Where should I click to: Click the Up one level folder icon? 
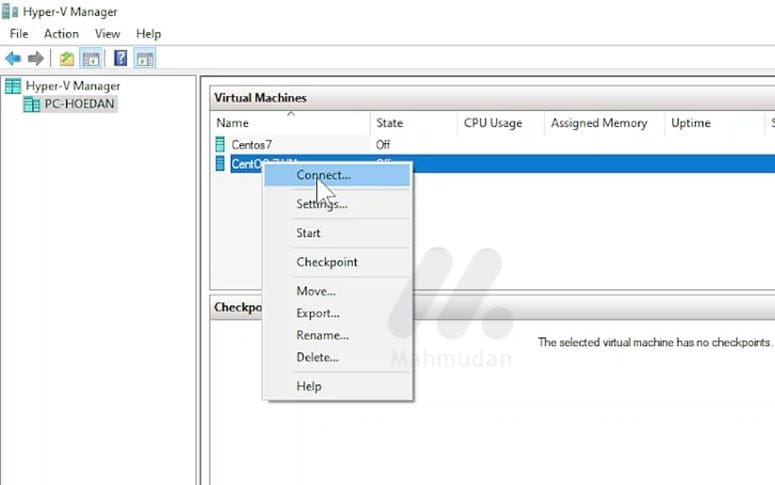pos(67,58)
